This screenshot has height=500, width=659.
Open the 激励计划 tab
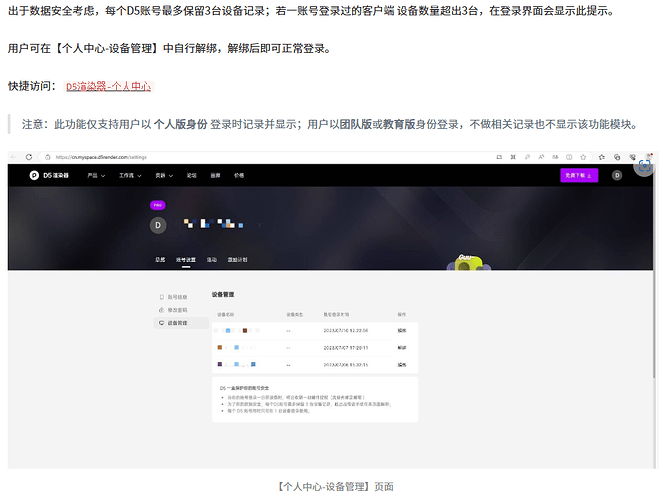pos(237,260)
